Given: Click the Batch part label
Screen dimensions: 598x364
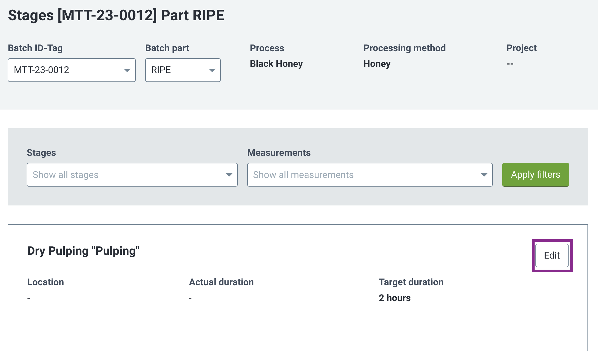Looking at the screenshot, I should [x=167, y=48].
